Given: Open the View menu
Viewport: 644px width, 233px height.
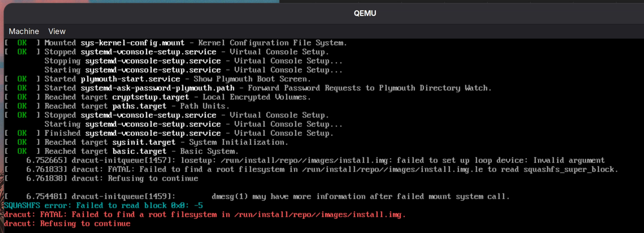Looking at the screenshot, I should [57, 31].
